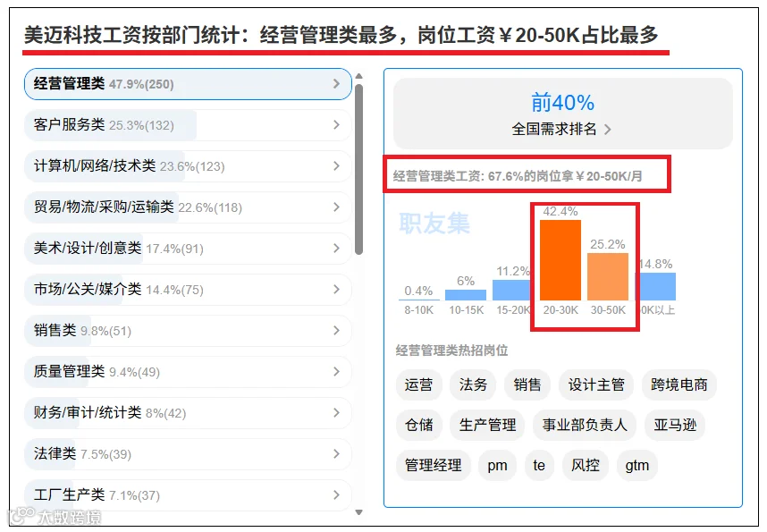Click the 30-50K light orange bar
Viewport: 767px width, 532px height.
coord(608,276)
